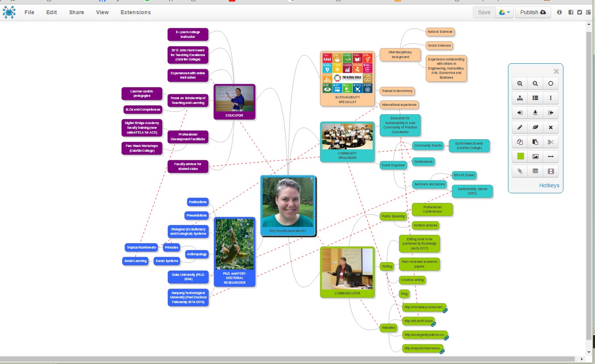Select the 'Faculty advisor for student clubs' node
The image size is (595, 364).
188,166
